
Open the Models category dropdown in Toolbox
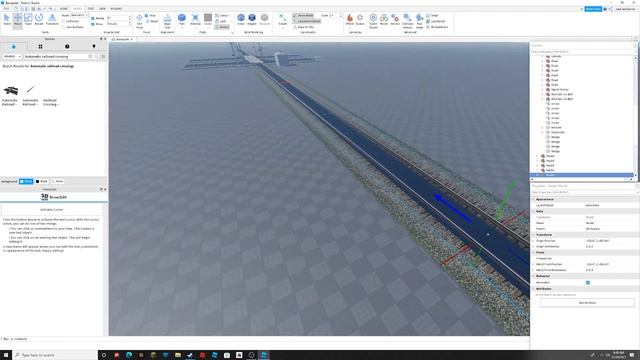click(12, 56)
